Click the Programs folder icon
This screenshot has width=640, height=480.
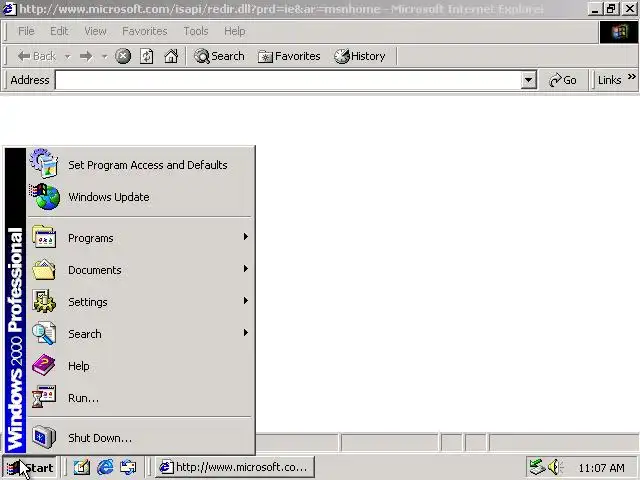pyautogui.click(x=44, y=237)
